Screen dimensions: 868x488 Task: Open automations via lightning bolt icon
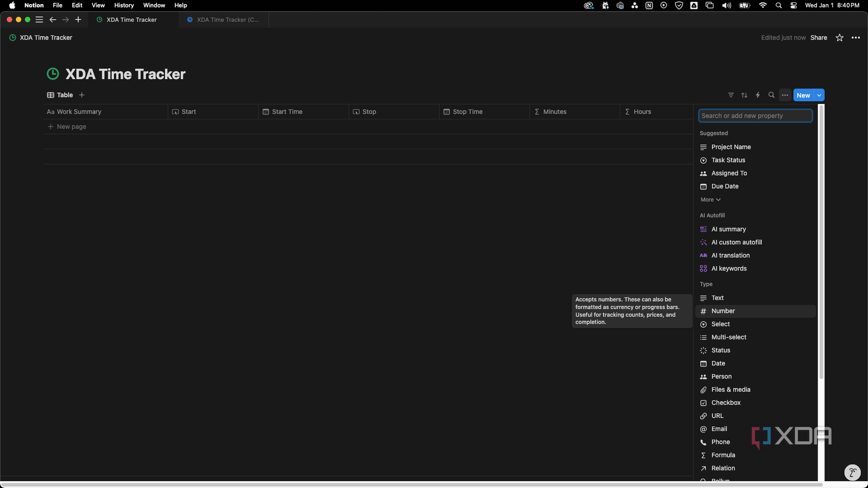tap(757, 95)
